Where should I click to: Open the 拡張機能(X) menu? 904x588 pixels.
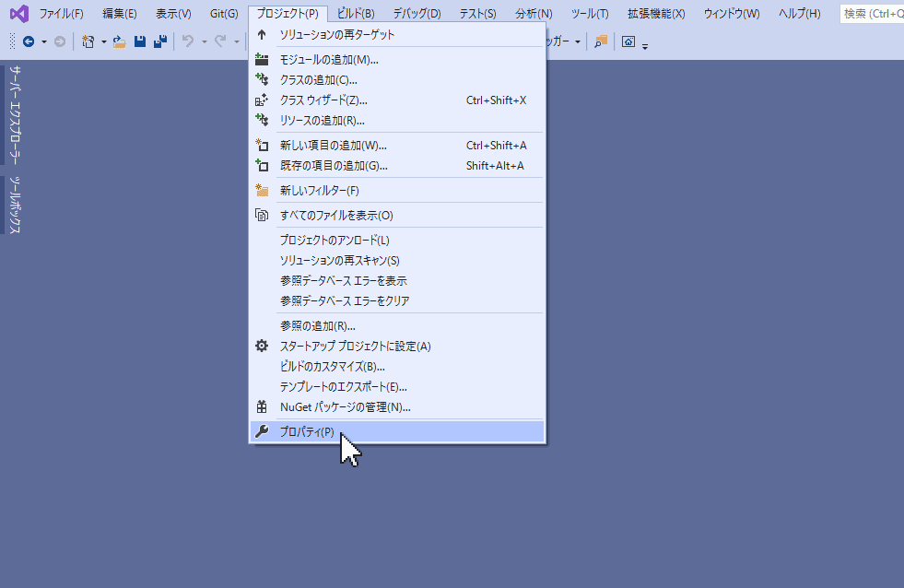(x=656, y=13)
